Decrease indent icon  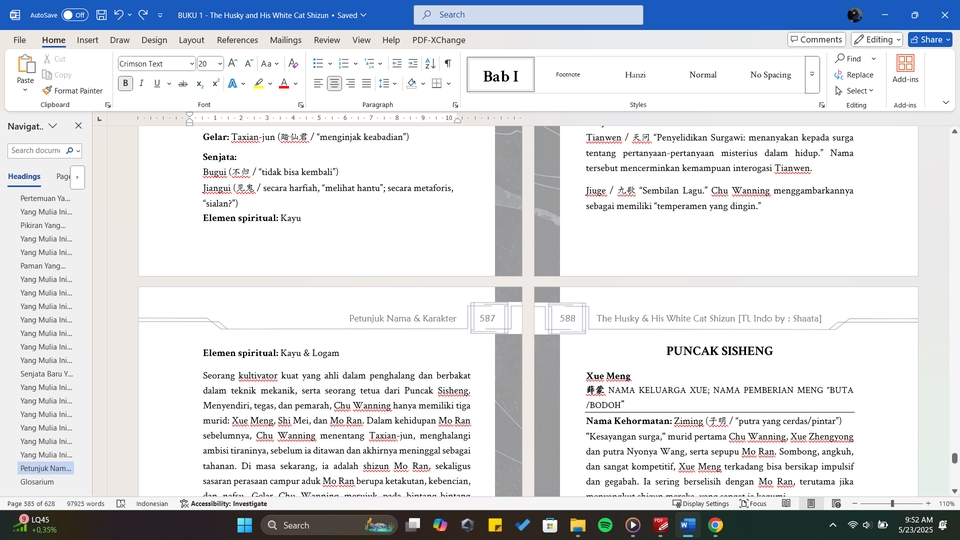tap(397, 63)
